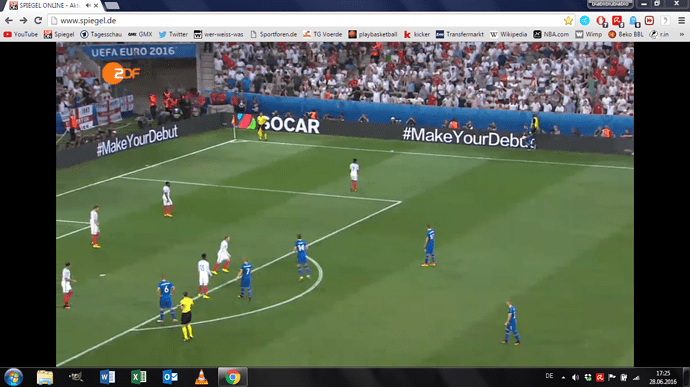
Task: Click the AdBlock stop-sign extension icon
Action: coord(601,21)
